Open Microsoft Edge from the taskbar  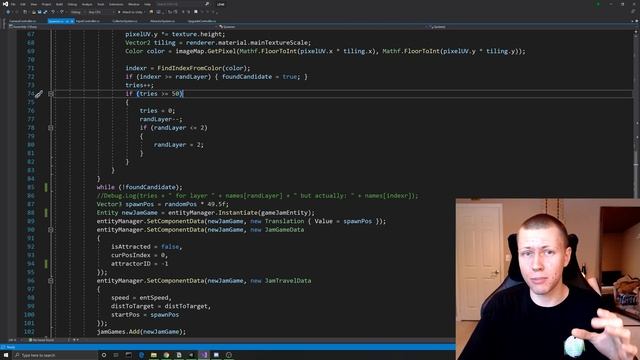click(141, 356)
